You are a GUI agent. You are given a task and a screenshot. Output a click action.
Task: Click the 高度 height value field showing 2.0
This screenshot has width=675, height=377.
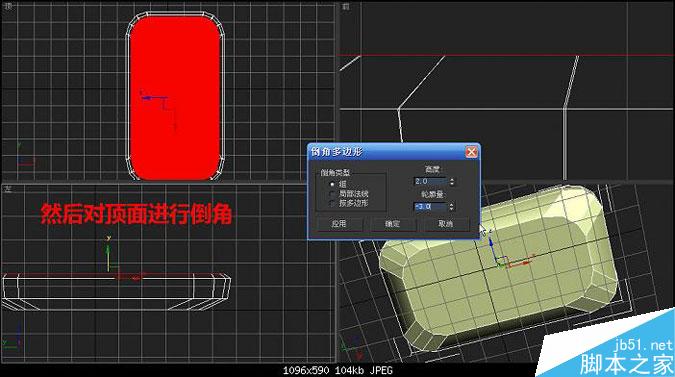(x=430, y=182)
